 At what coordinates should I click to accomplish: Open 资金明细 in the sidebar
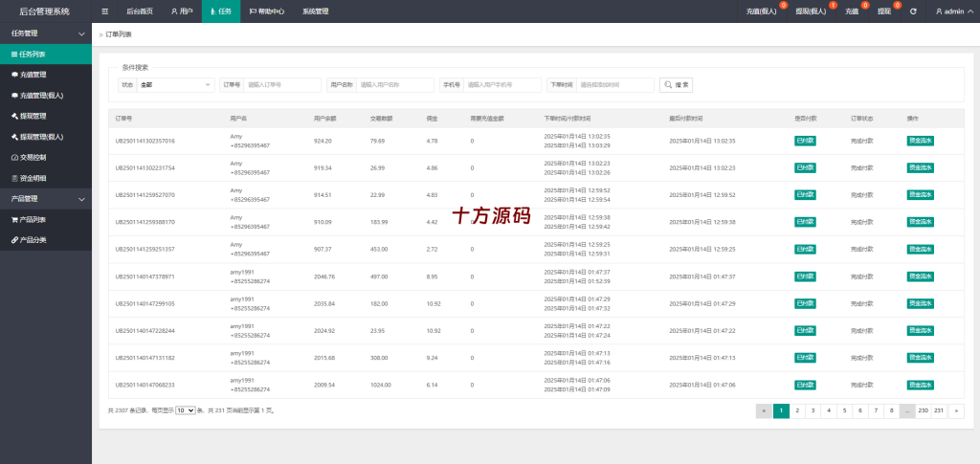pos(46,178)
